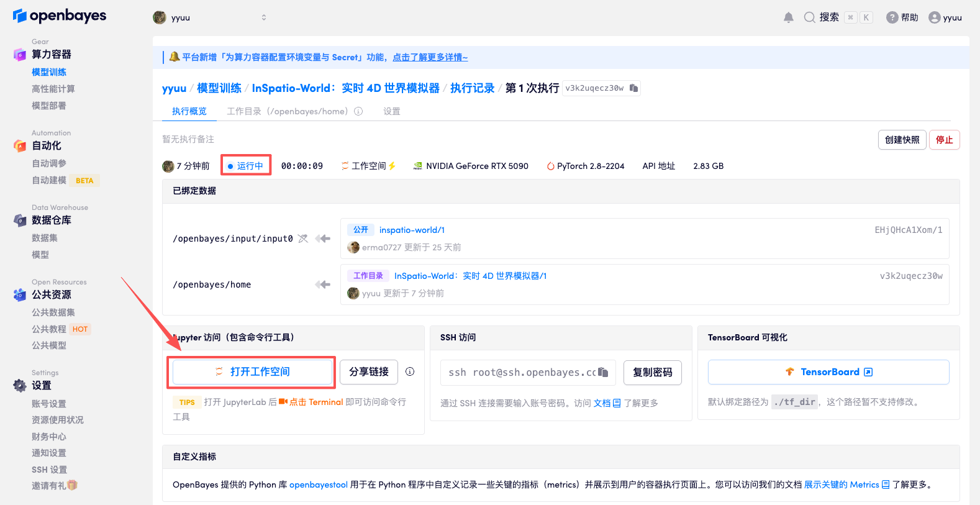Click the 数据仓库 section icon

(x=20, y=221)
